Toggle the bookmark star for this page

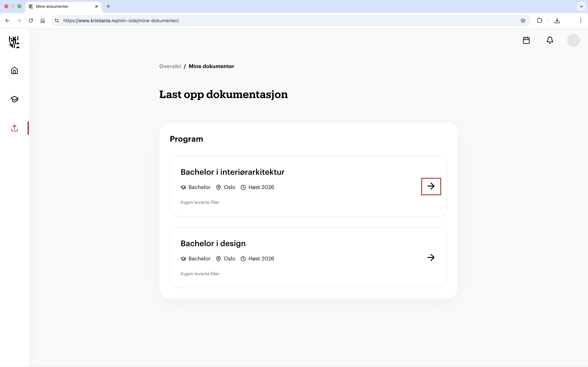tap(523, 20)
